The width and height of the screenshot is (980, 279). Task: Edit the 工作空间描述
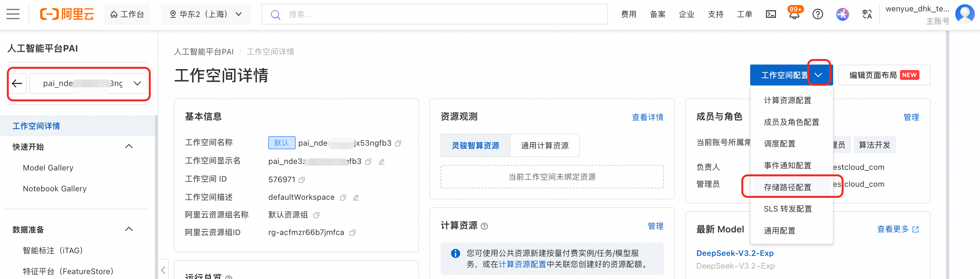tap(356, 198)
